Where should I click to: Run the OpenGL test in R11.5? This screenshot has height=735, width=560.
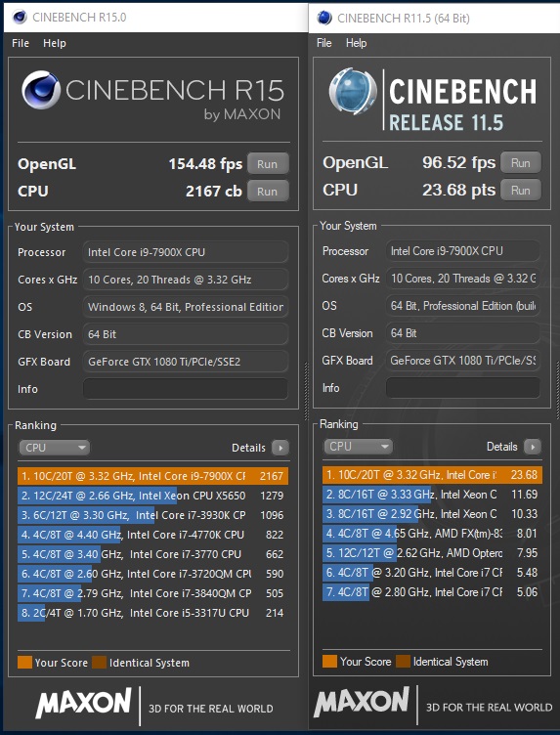coord(521,163)
